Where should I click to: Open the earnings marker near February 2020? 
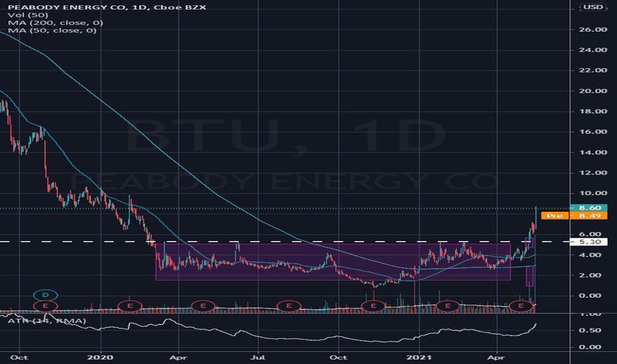coord(130,306)
